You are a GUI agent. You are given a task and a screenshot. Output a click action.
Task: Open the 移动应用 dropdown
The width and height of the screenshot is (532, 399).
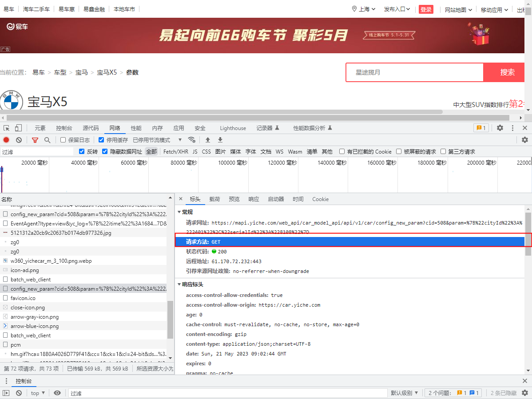tap(494, 10)
